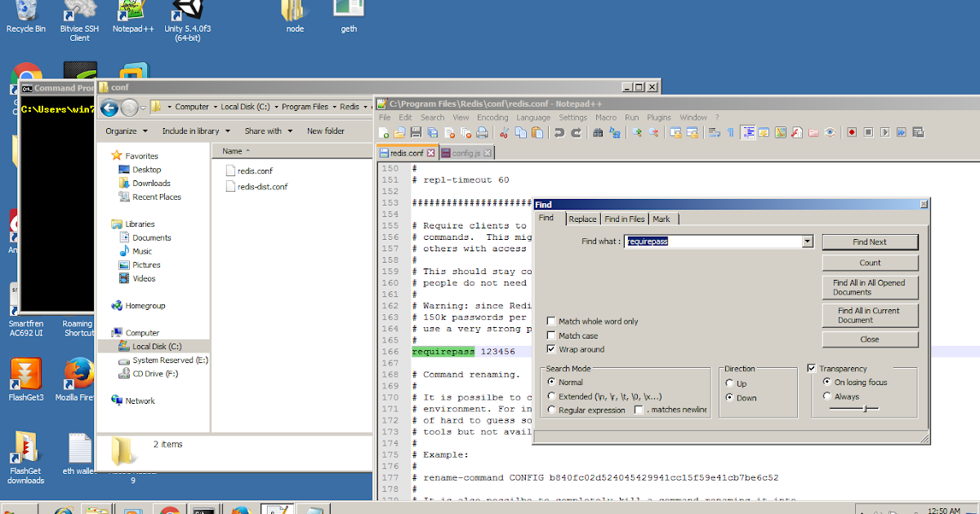The image size is (980, 514).
Task: Click the Find Next button
Action: [x=870, y=242]
